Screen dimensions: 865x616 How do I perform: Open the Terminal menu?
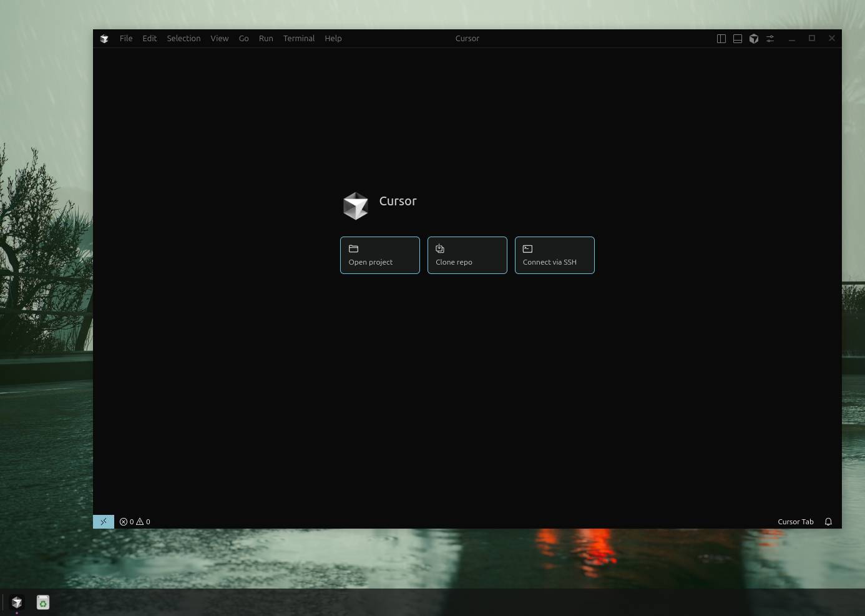(299, 38)
